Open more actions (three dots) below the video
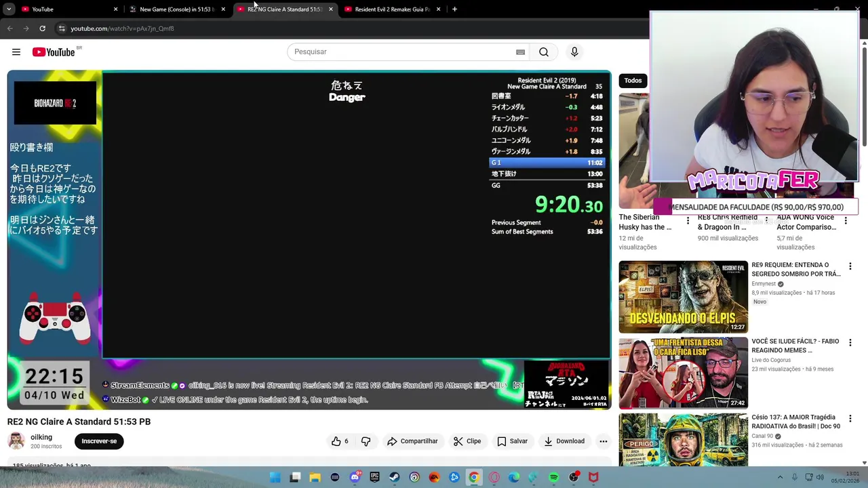 coord(603,441)
